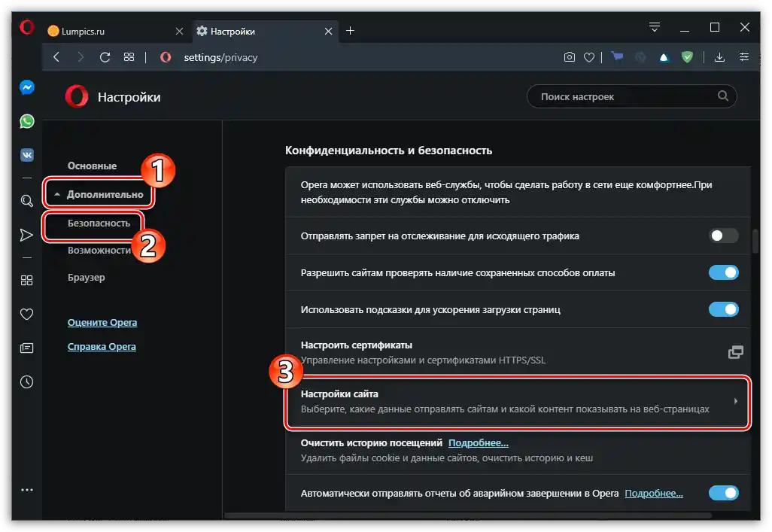Open start page from address bar grid icon
Viewport: 772px width, 532px height.
point(129,57)
